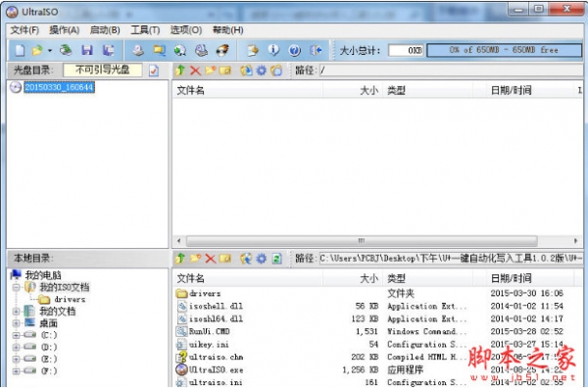
Task: Click the blue question mark help icon
Action: 295,50
